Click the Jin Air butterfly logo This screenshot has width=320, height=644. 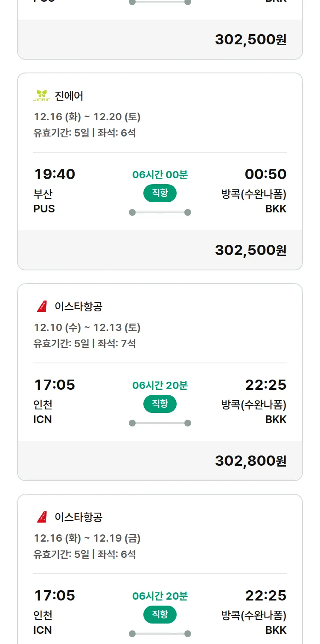(x=42, y=96)
